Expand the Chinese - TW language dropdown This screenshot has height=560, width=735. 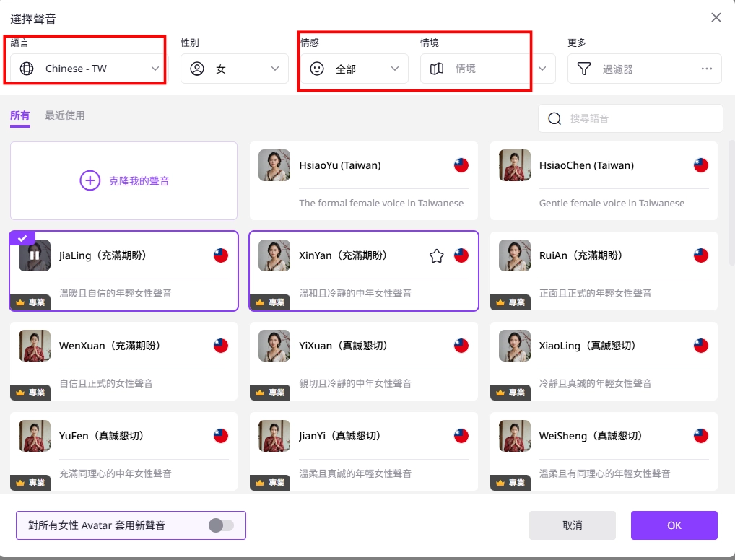coord(155,69)
